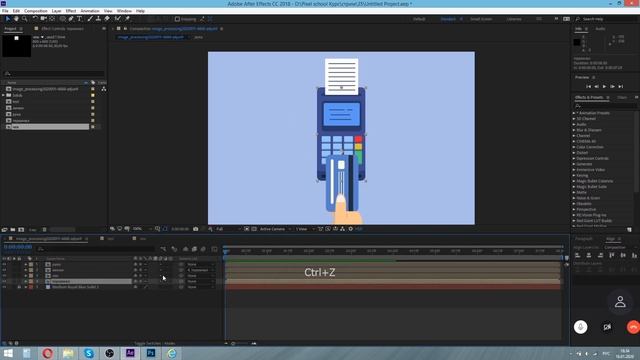Open the 1 View layout dropdown
The width and height of the screenshot is (640, 360).
pos(305,229)
